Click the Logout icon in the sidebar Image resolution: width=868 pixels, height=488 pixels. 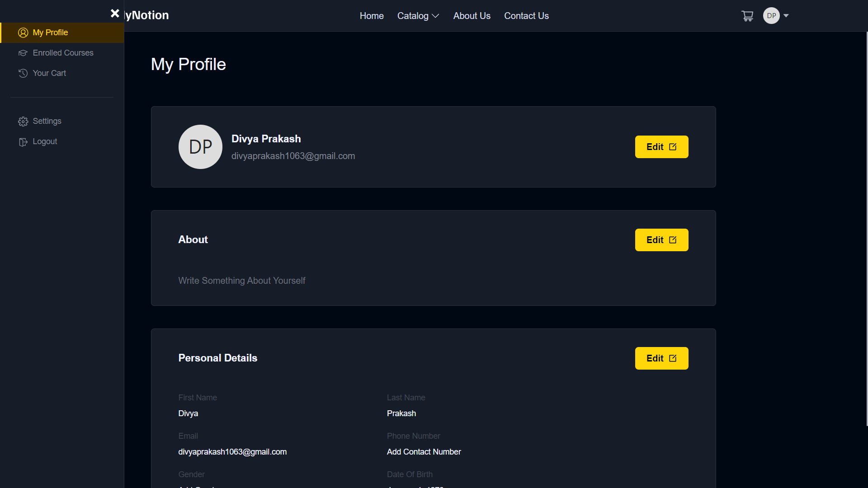click(x=22, y=141)
